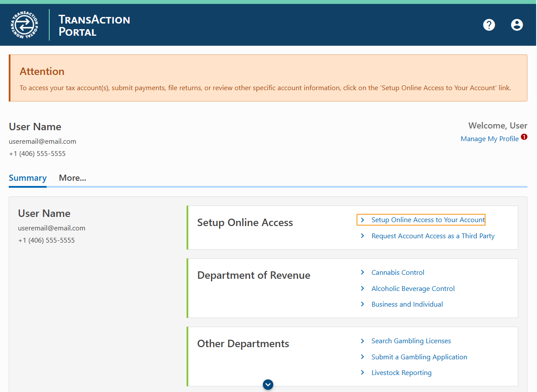
Task: Open the user account profile icon
Action: tap(517, 25)
